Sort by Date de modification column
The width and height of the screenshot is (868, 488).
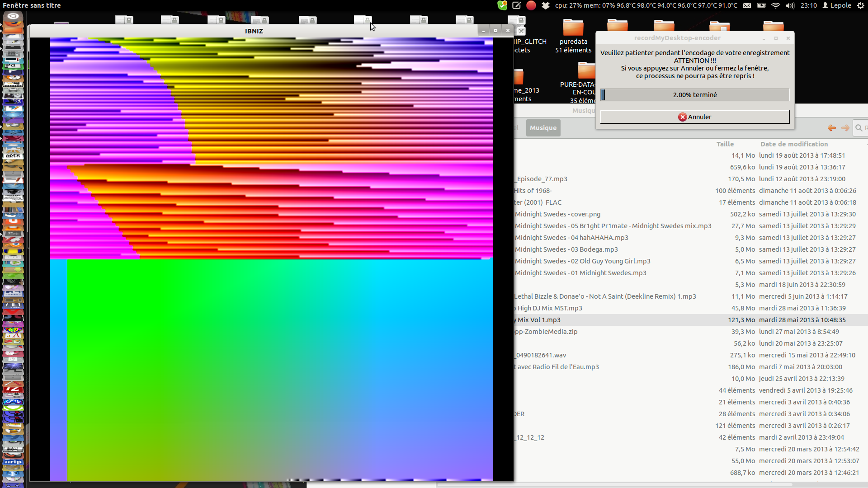click(x=794, y=144)
